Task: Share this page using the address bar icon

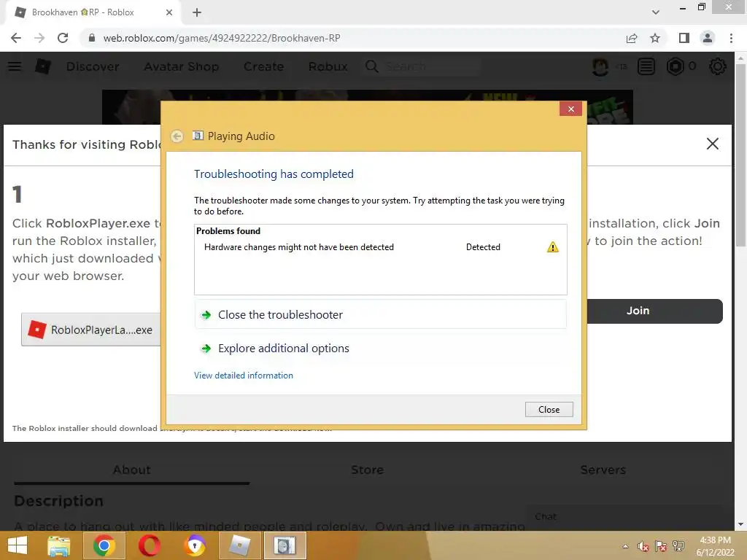Action: (x=632, y=38)
